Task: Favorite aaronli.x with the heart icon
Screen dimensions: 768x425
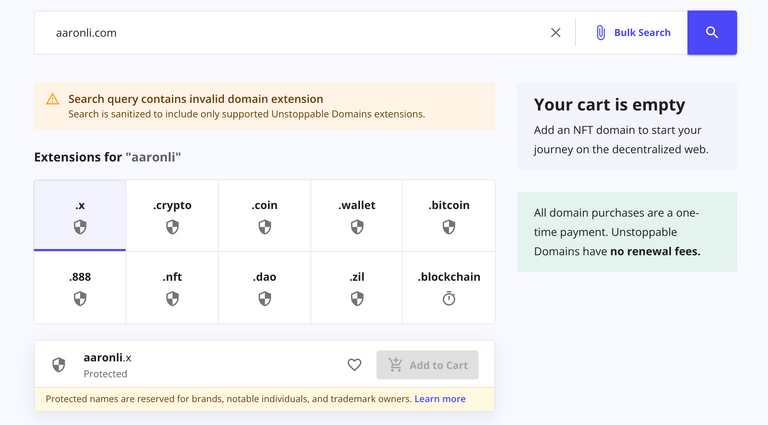Action: pyautogui.click(x=354, y=365)
